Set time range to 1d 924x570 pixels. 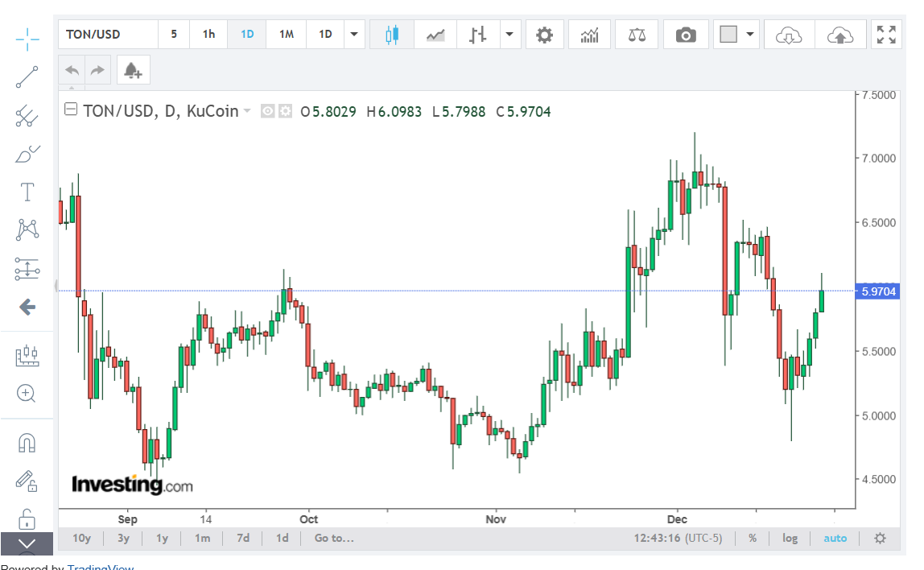(x=283, y=538)
